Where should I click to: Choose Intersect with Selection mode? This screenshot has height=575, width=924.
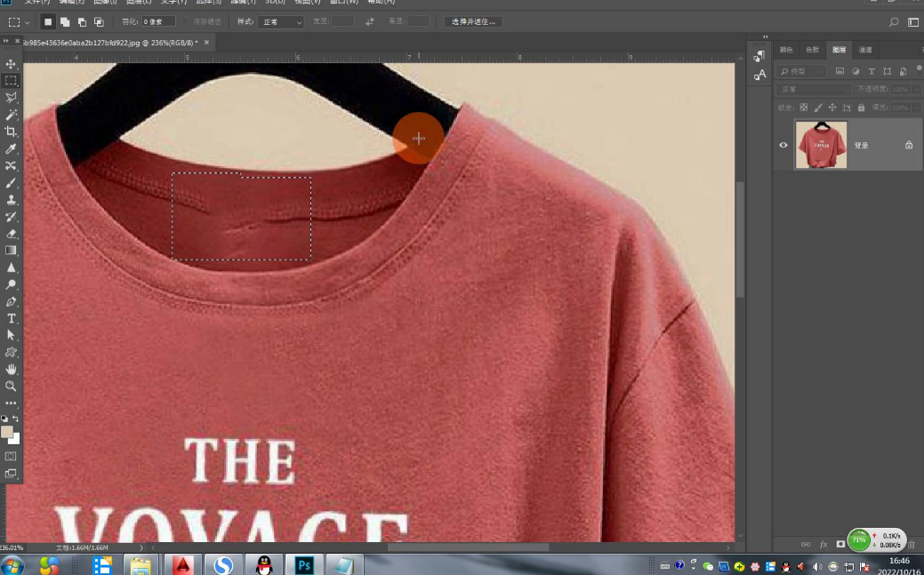point(99,22)
